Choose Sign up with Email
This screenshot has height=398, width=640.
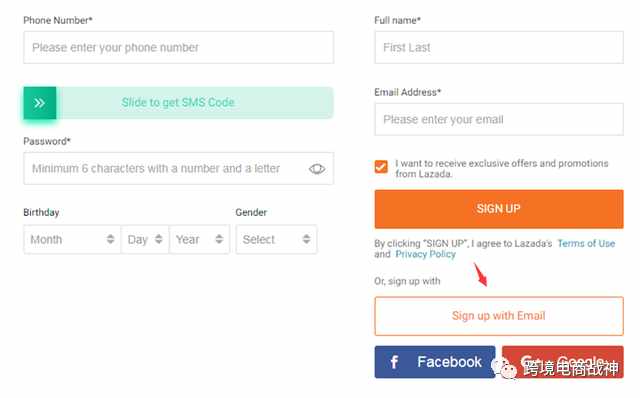coord(499,316)
